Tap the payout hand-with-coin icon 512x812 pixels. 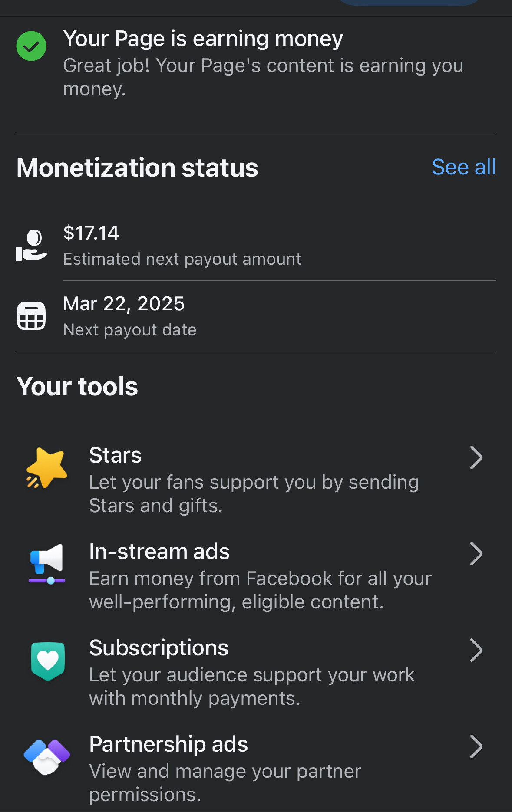coord(31,246)
